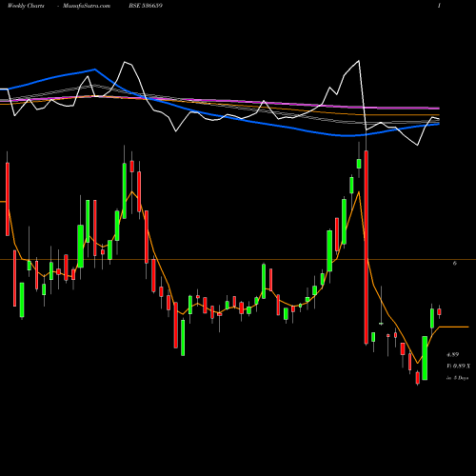
Task: Click the 'V: 0.89 X' volume text
Action: (458, 366)
